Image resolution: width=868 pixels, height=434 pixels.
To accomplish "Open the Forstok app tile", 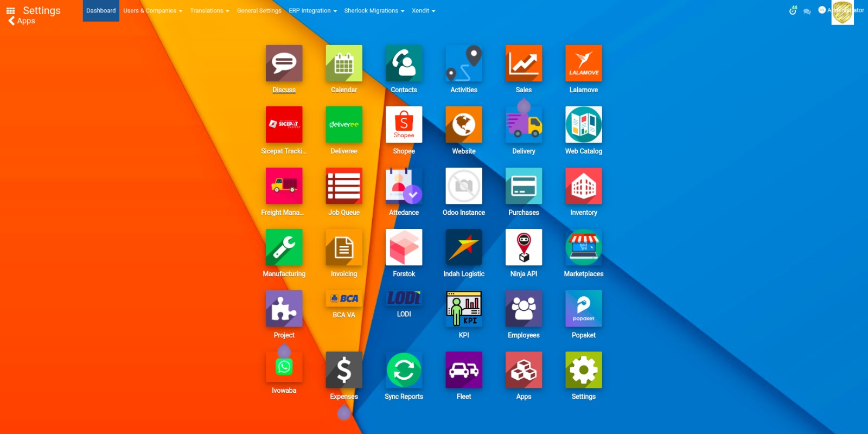I will coord(404,247).
